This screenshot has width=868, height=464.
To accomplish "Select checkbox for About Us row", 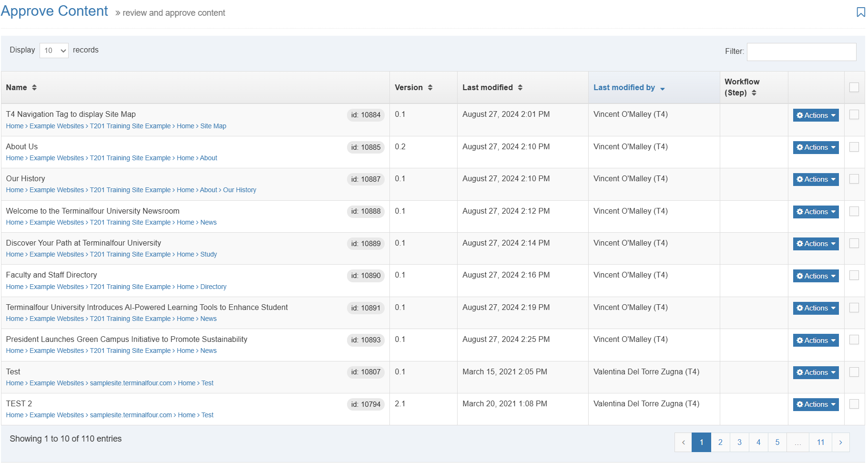I will pyautogui.click(x=854, y=147).
